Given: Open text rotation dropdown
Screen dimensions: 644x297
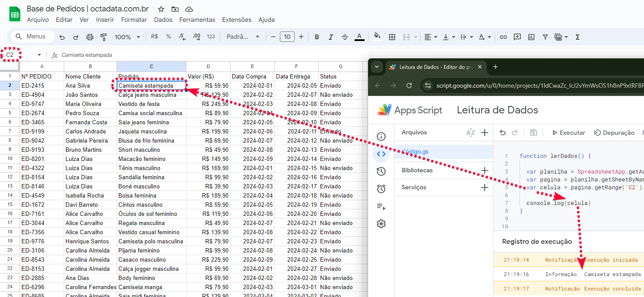Looking at the screenshot, I should (x=485, y=37).
